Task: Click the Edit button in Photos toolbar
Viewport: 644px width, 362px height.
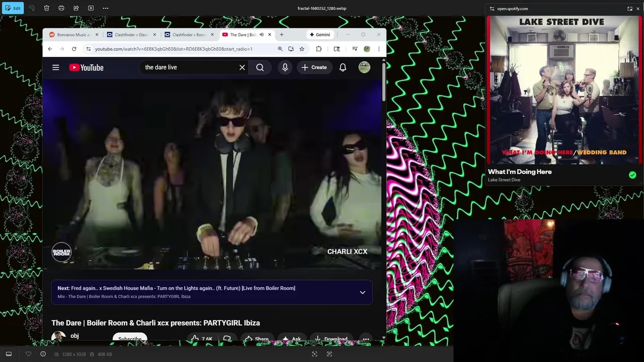Action: click(13, 8)
